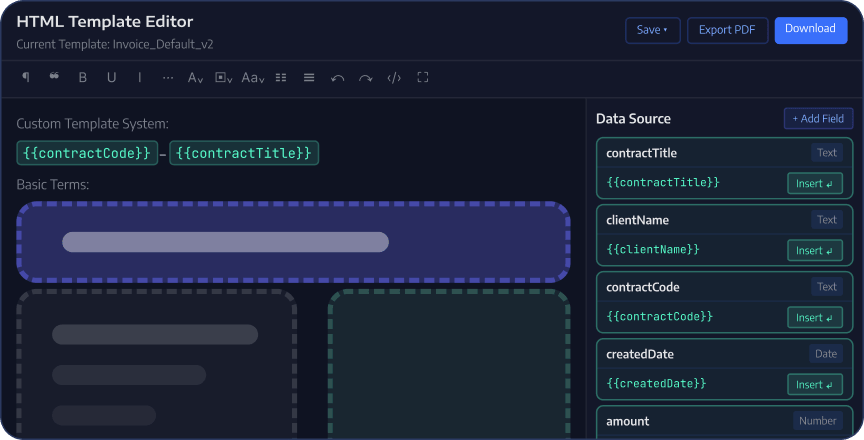Select the {{contractCode}} tag in editor
The image size is (864, 440).
pyautogui.click(x=87, y=153)
